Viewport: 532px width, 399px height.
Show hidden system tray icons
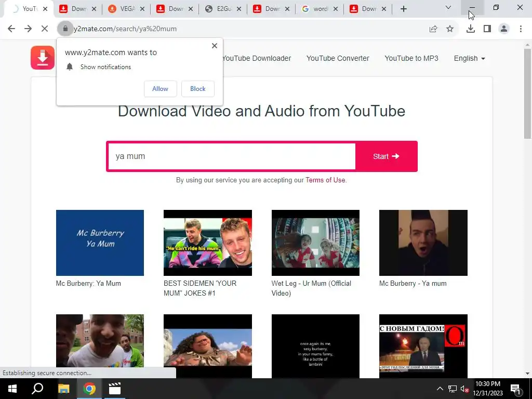(440, 389)
